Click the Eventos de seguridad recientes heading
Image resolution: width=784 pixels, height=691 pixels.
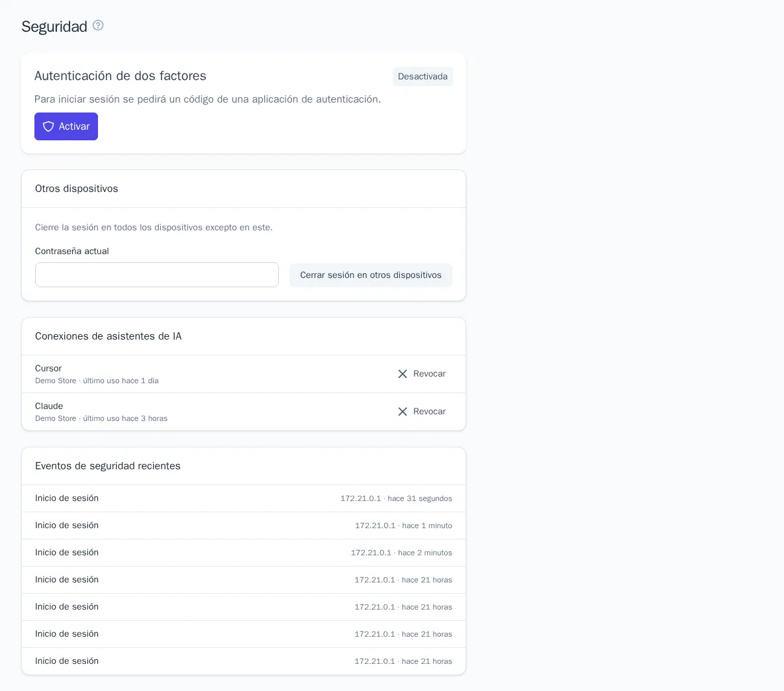coord(108,466)
